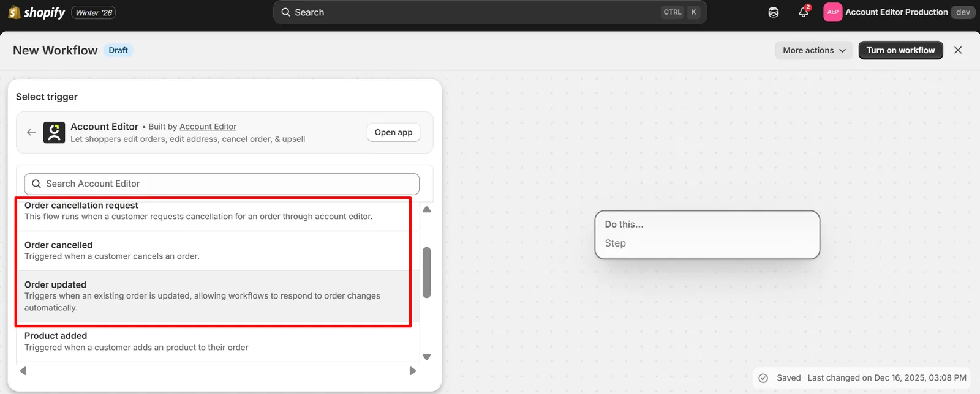Click the scroll left arrow
This screenshot has width=980, height=394.
click(23, 371)
